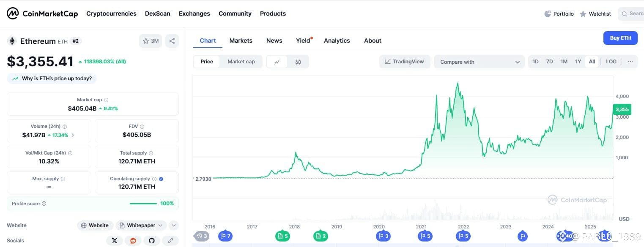The image size is (644, 247).
Task: Open the Whitepaper dropdown
Action: tap(141, 225)
